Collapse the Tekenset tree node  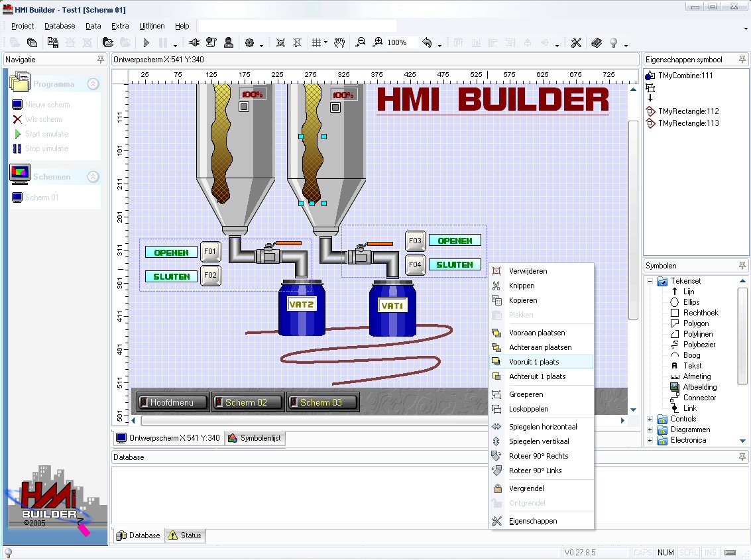pyautogui.click(x=650, y=281)
